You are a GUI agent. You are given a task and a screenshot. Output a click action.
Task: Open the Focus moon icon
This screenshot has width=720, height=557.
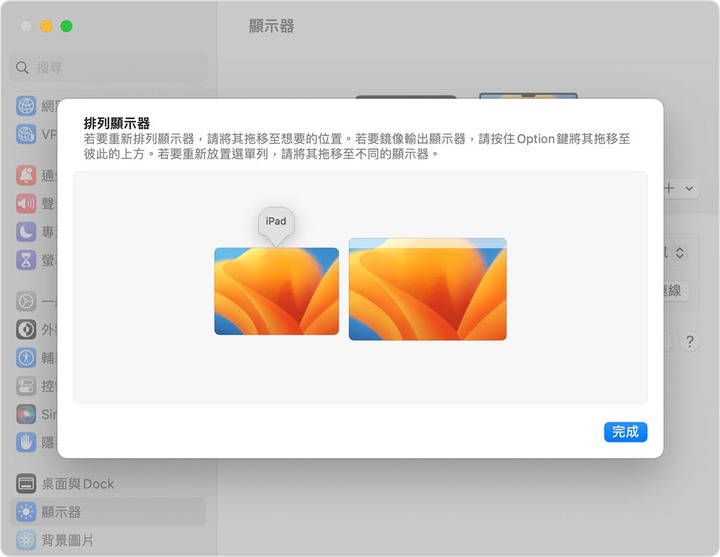tap(26, 232)
